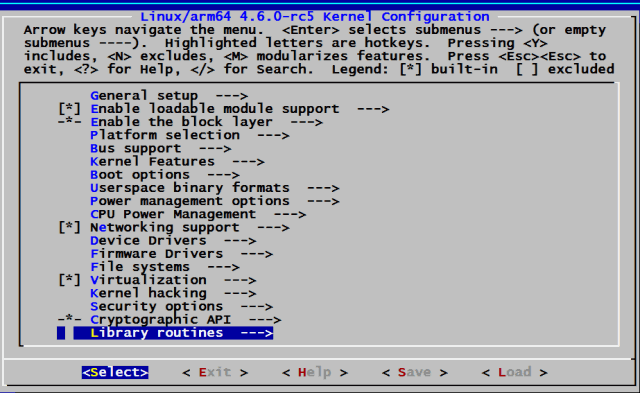The image size is (640, 393).
Task: Open the Cryptographic API submenu
Action: (186, 320)
